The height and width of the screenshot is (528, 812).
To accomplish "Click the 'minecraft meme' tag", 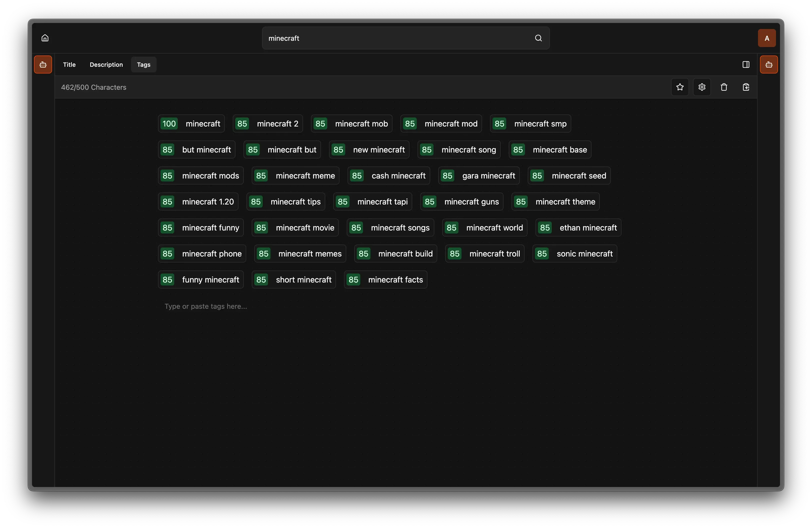I will (x=295, y=175).
